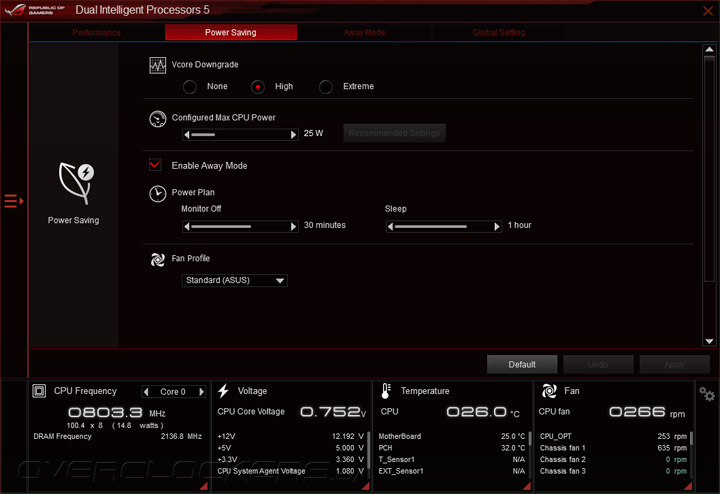Switch to previous CPU core with left arrow

coord(146,392)
